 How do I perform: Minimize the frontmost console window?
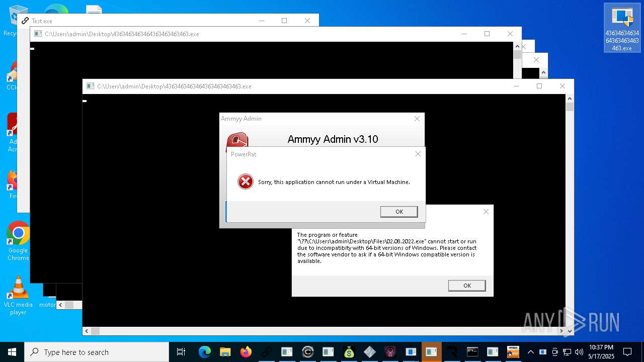(516, 86)
